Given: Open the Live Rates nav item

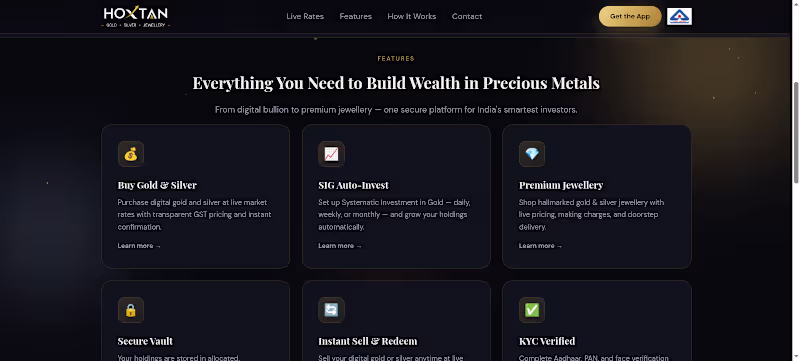Looking at the screenshot, I should [305, 16].
